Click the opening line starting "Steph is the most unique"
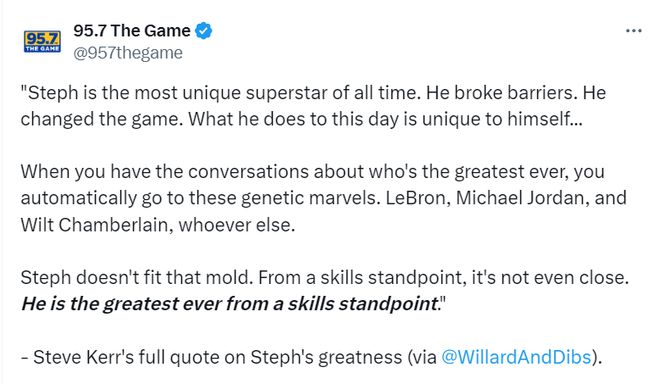 click(x=313, y=93)
